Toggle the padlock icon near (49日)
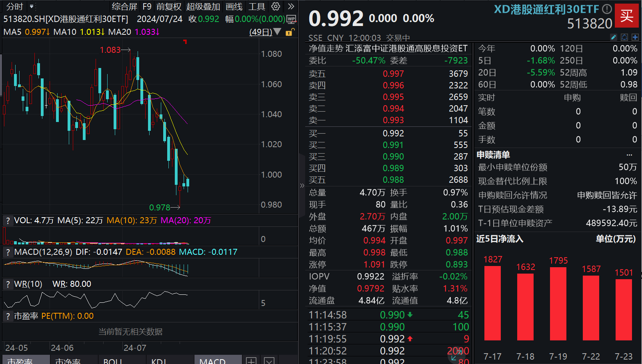642x364 pixels. tap(289, 32)
